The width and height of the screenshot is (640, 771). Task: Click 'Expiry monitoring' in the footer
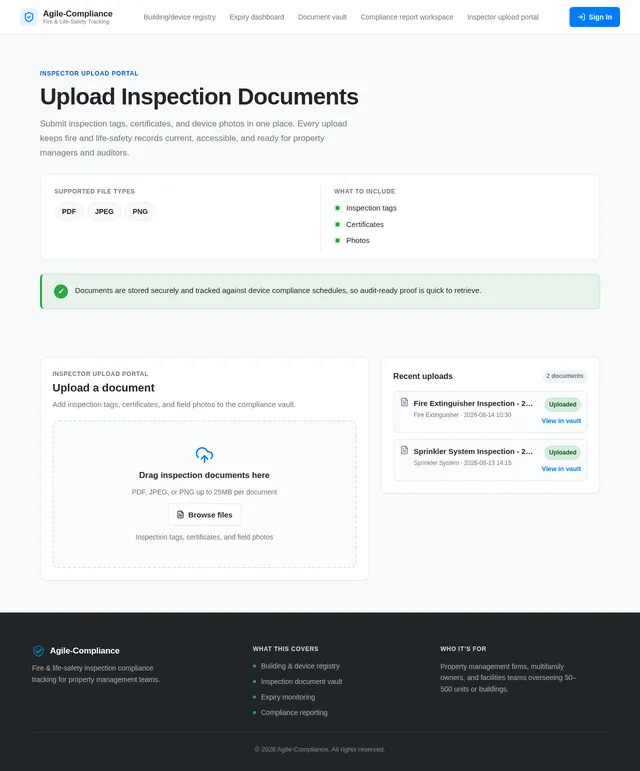coord(288,697)
